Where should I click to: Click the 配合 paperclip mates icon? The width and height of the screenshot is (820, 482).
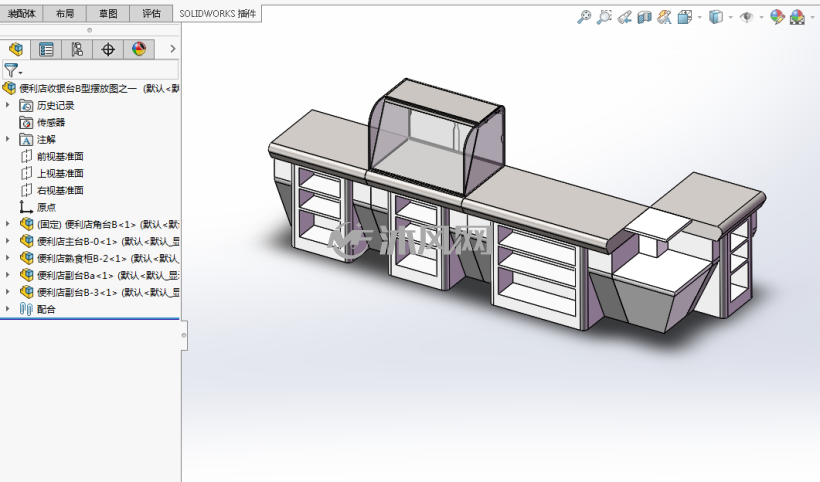pyautogui.click(x=26, y=309)
